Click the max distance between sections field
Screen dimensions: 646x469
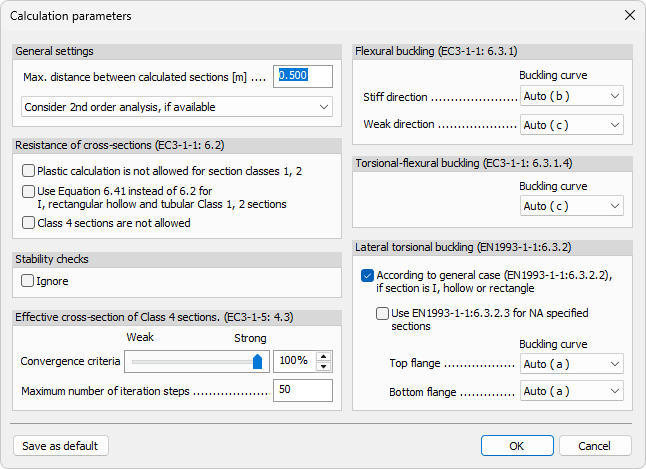303,76
